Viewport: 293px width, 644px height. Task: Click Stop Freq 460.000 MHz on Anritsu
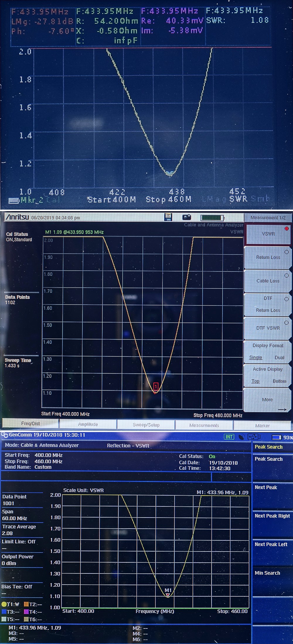click(218, 415)
